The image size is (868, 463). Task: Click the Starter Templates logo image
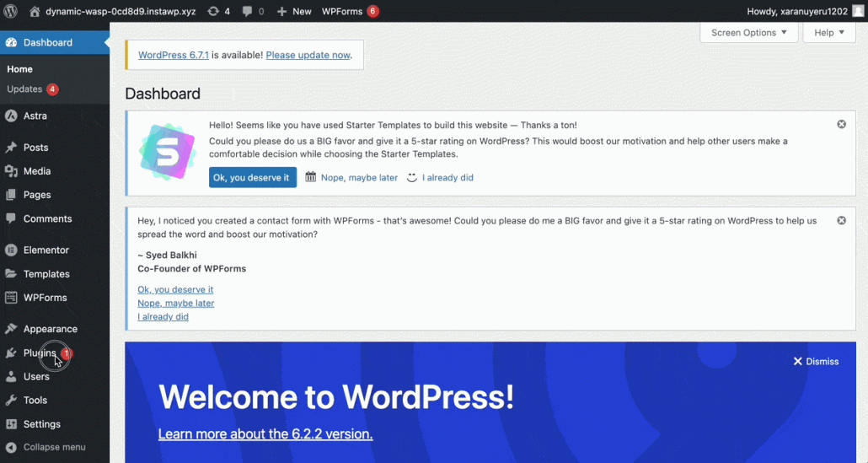(x=167, y=152)
